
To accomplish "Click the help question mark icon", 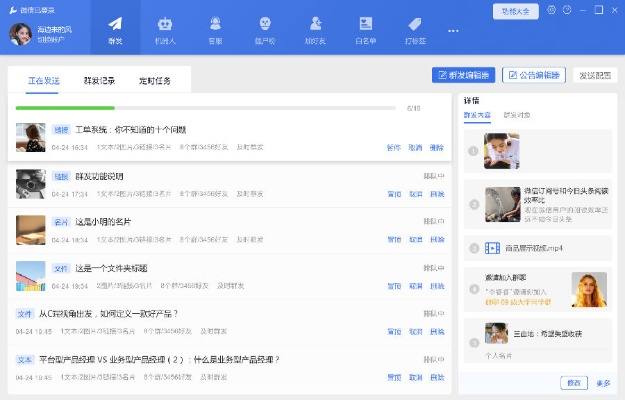I will [x=567, y=10].
